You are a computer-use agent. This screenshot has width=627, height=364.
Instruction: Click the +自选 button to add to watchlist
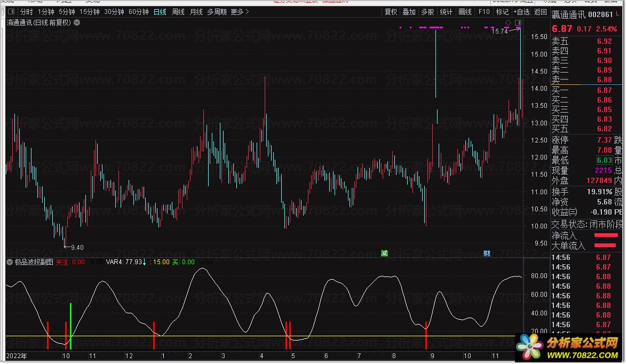pyautogui.click(x=521, y=12)
